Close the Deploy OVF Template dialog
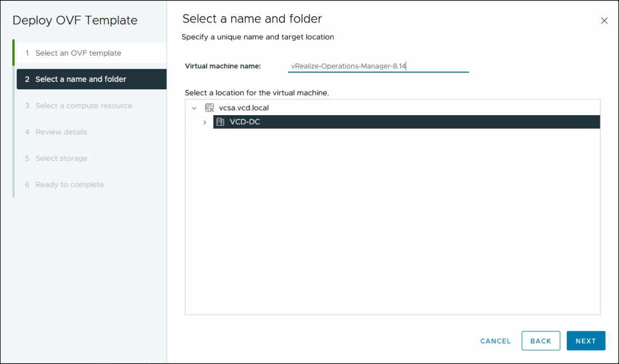619x364 pixels. click(x=604, y=20)
